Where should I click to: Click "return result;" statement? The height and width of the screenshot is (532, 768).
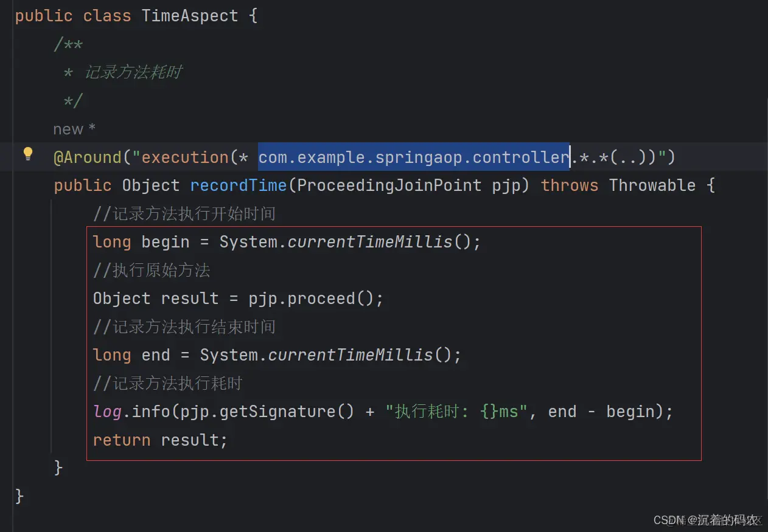click(x=160, y=440)
